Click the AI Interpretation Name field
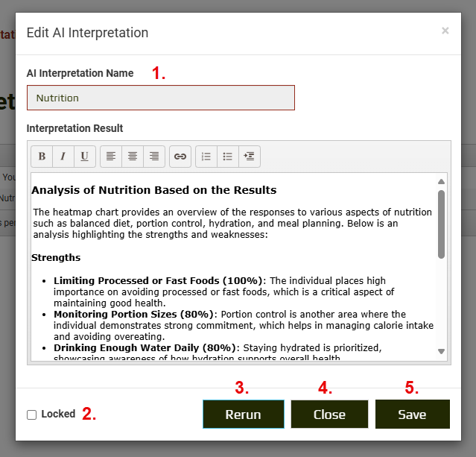This screenshot has width=476, height=457. (160, 98)
